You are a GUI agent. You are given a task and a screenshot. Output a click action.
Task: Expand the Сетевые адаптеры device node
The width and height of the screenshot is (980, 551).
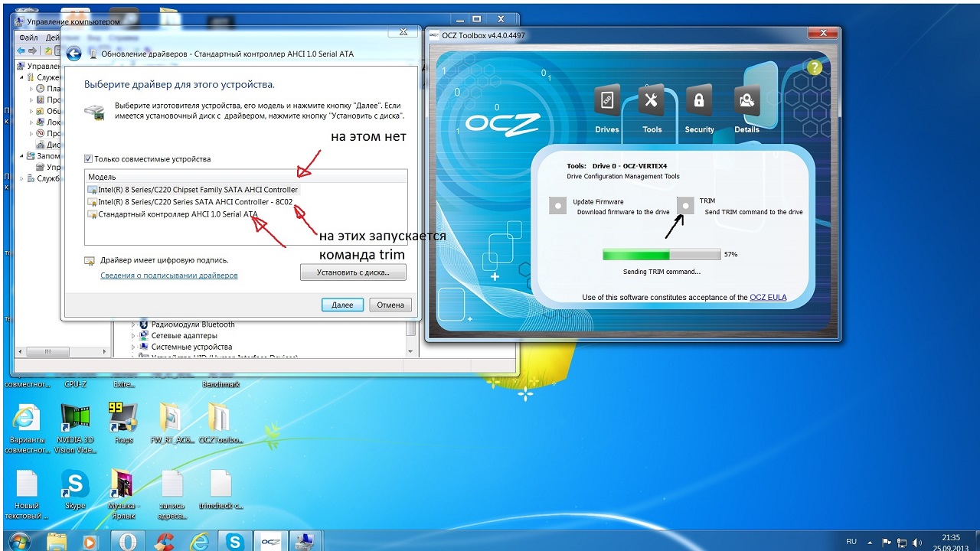[x=133, y=335]
